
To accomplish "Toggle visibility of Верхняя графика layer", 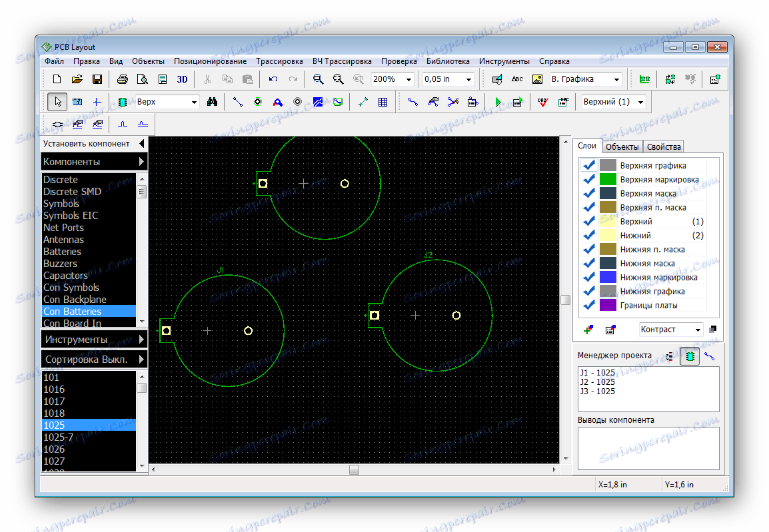I will tap(589, 165).
